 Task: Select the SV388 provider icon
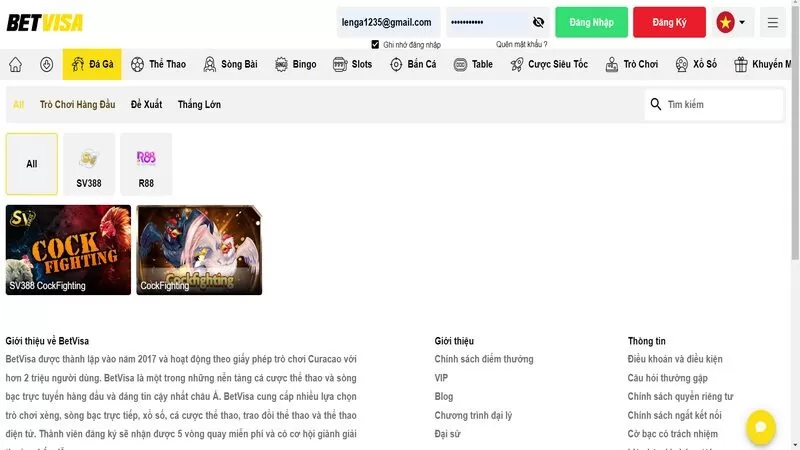[x=89, y=164]
